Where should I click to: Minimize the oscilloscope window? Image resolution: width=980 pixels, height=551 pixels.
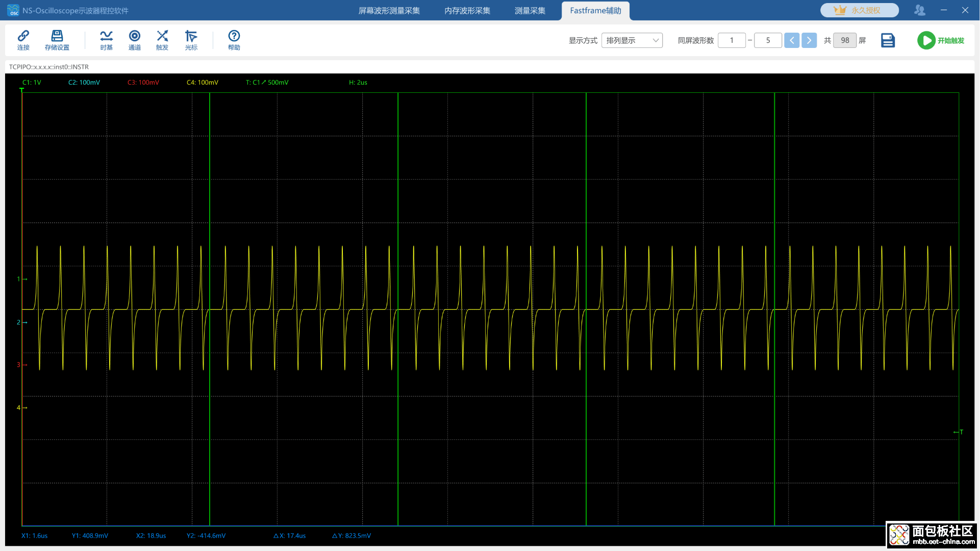pyautogui.click(x=944, y=10)
